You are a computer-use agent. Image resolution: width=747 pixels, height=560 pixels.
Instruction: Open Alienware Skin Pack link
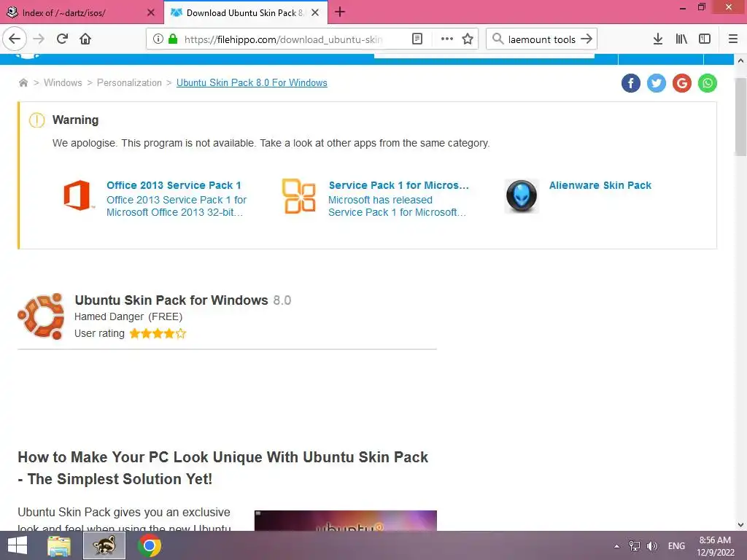click(x=600, y=185)
